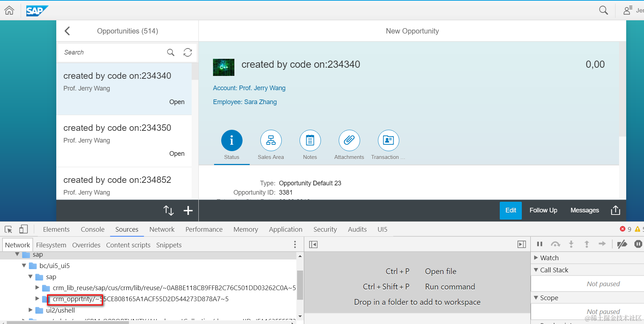
Task: Open the user profile icon
Action: coord(628,10)
